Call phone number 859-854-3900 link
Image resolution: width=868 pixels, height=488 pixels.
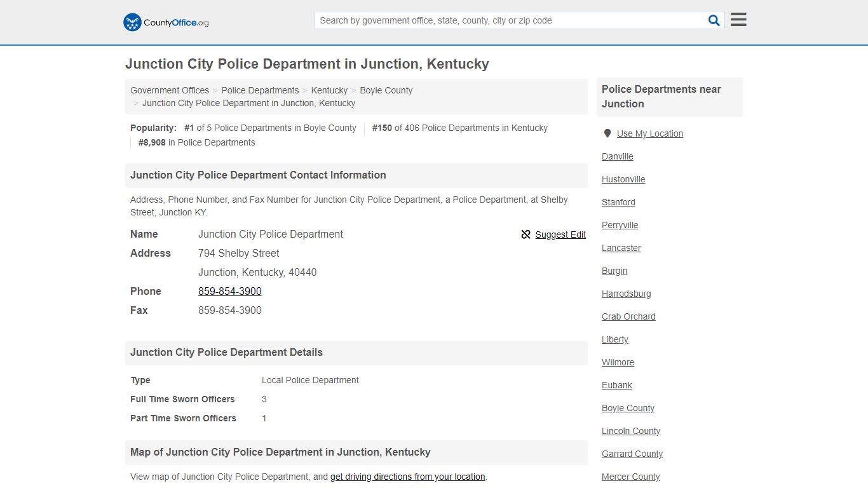(230, 291)
